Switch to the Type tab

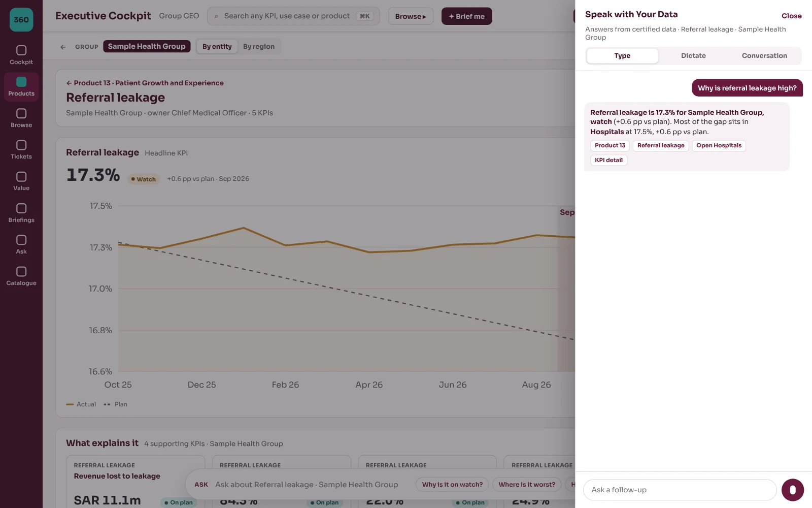[x=622, y=56]
